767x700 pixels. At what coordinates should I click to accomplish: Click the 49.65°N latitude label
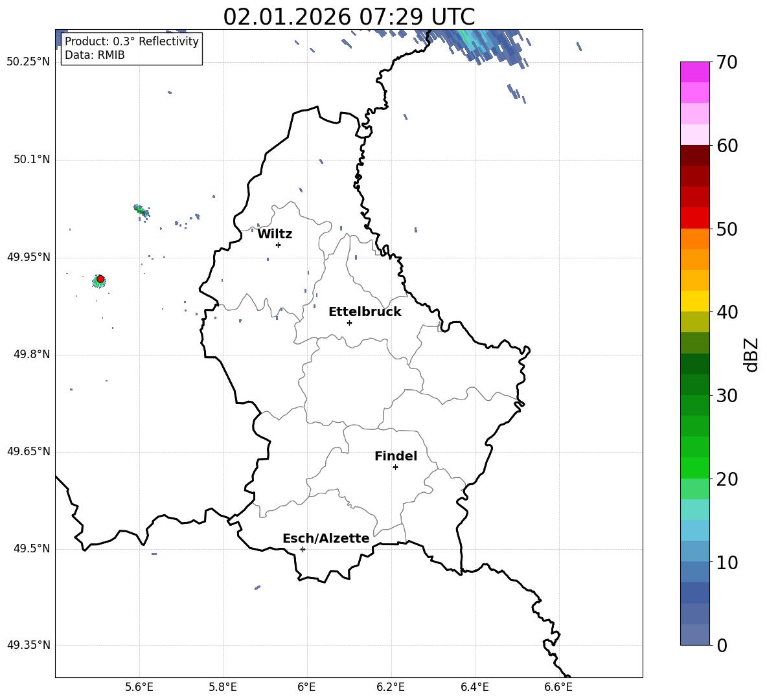(x=29, y=451)
